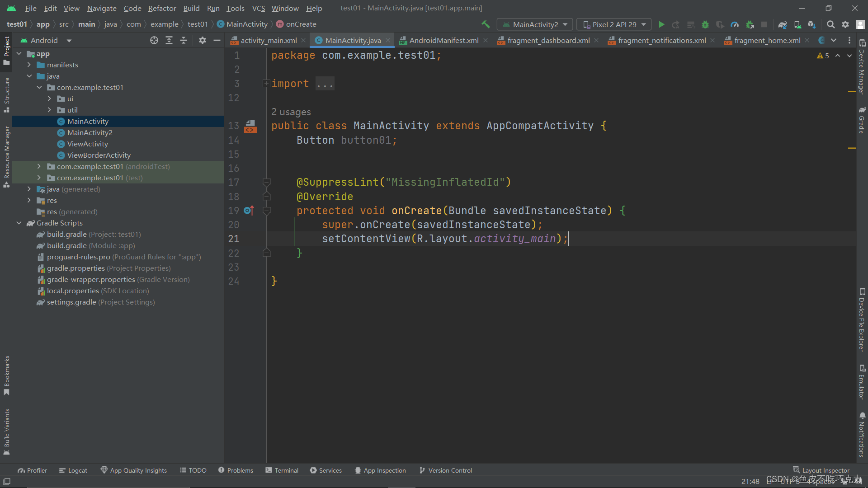Click the Make Project hammer icon

(486, 24)
